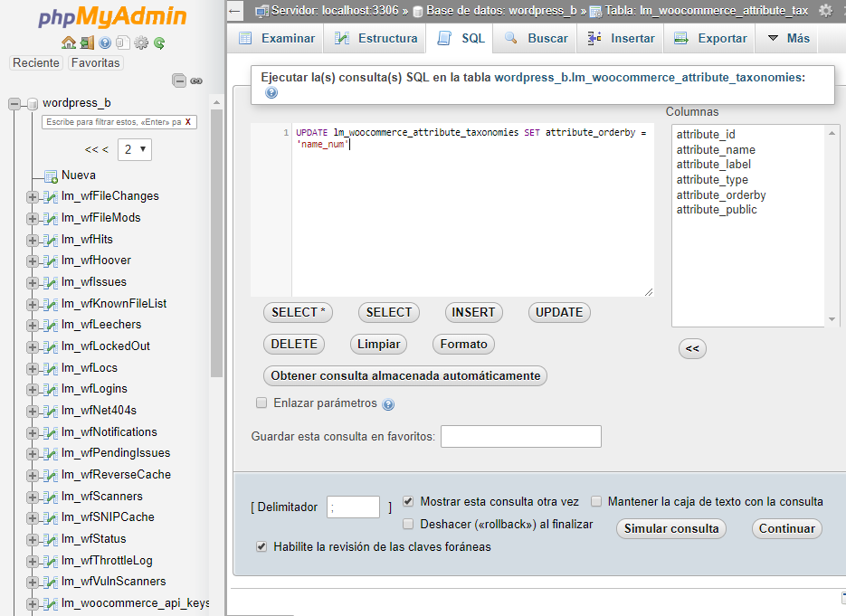
Task: Expand lm_wfKnownFileList table node
Action: [x=33, y=304]
